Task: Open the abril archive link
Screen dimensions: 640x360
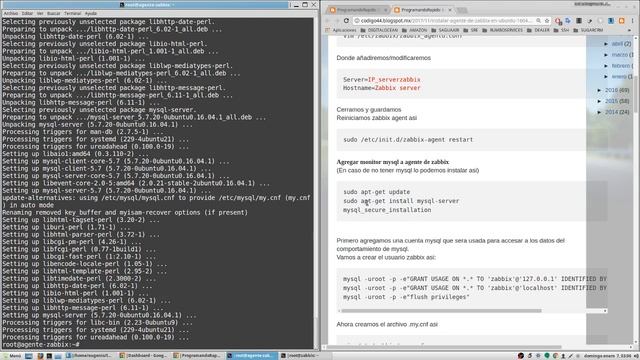Action: pyautogui.click(x=617, y=44)
